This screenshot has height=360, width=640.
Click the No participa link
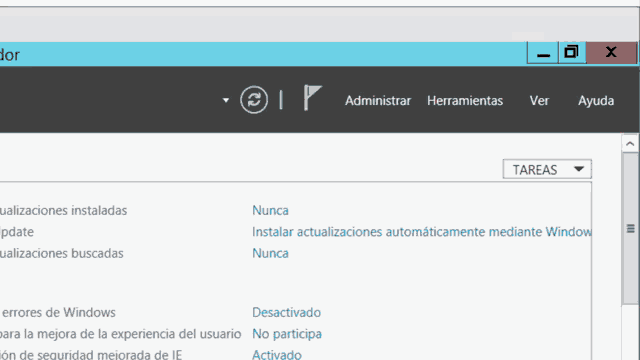tap(287, 333)
